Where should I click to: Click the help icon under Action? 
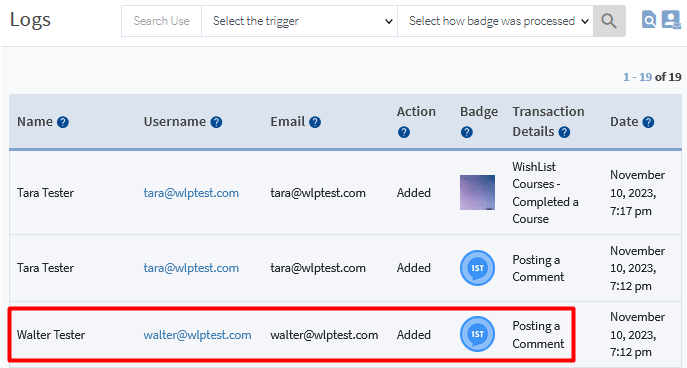tap(404, 132)
